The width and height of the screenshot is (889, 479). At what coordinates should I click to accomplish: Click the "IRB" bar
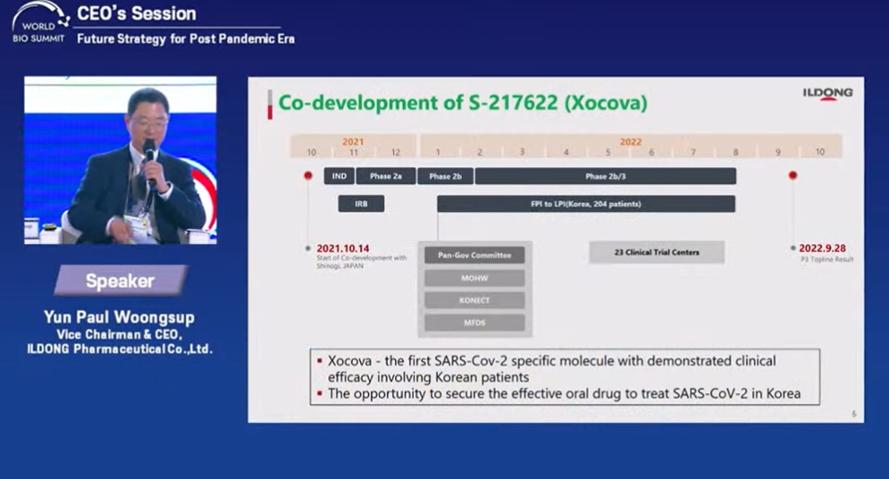tap(361, 204)
